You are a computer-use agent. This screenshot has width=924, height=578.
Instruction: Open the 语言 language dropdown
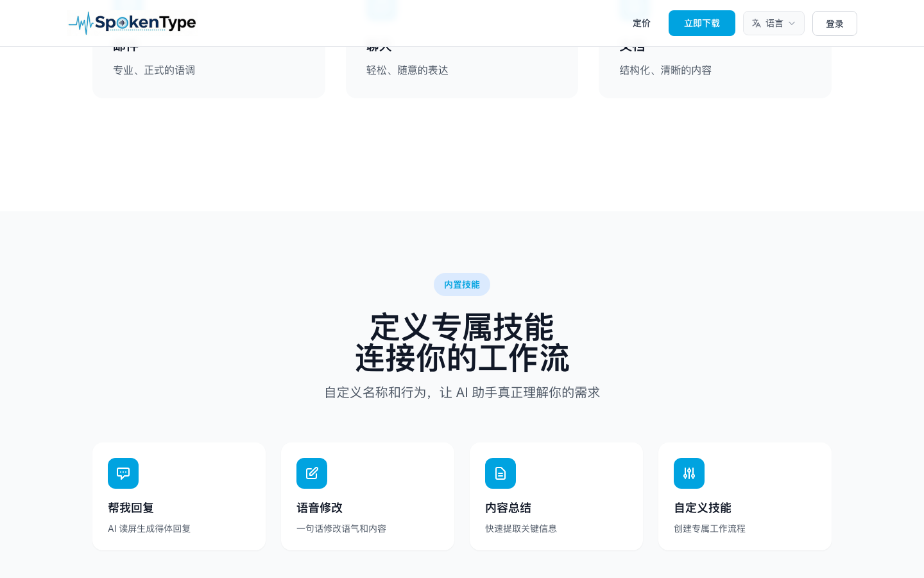coord(774,23)
